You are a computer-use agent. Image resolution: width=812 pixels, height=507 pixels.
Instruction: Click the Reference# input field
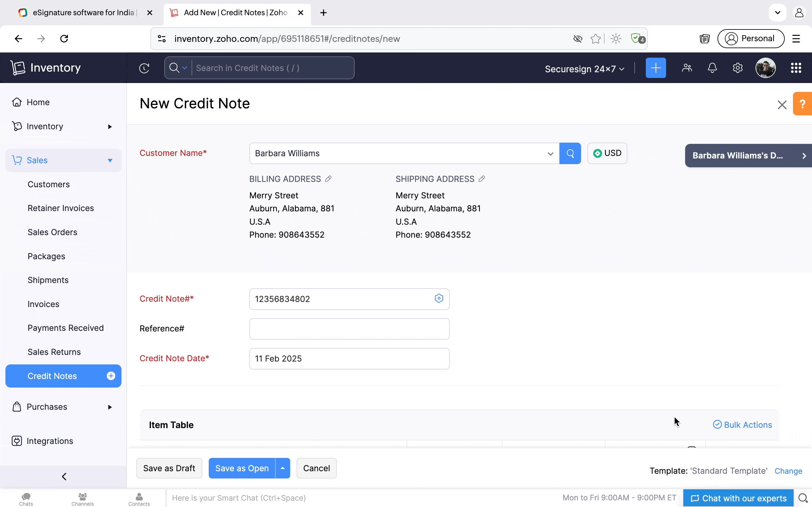pyautogui.click(x=349, y=329)
